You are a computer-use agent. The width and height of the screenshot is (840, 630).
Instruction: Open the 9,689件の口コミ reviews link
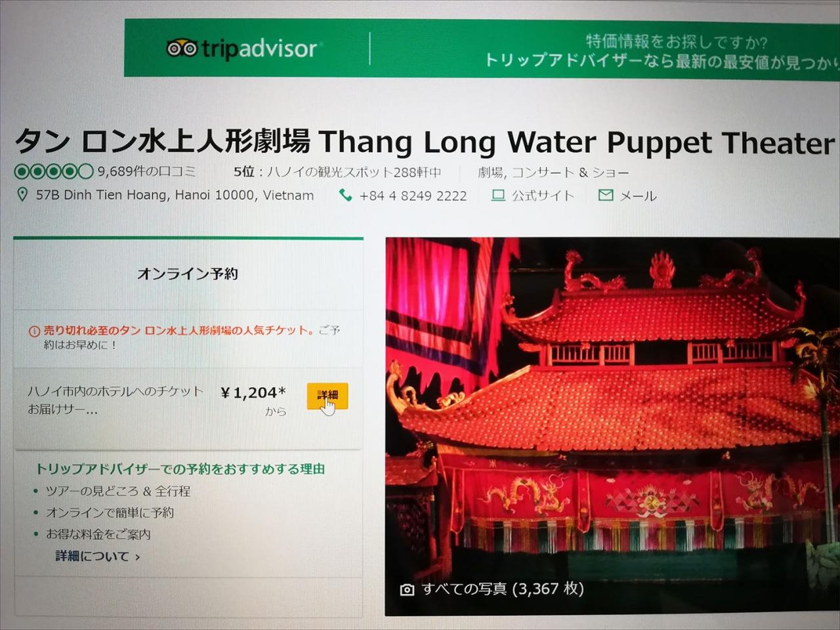[x=147, y=172]
